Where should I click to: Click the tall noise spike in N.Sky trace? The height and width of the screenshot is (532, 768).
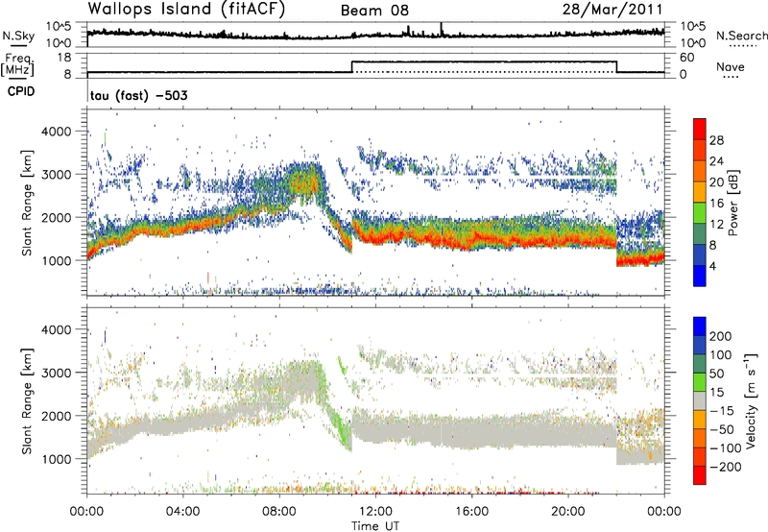coord(441,29)
